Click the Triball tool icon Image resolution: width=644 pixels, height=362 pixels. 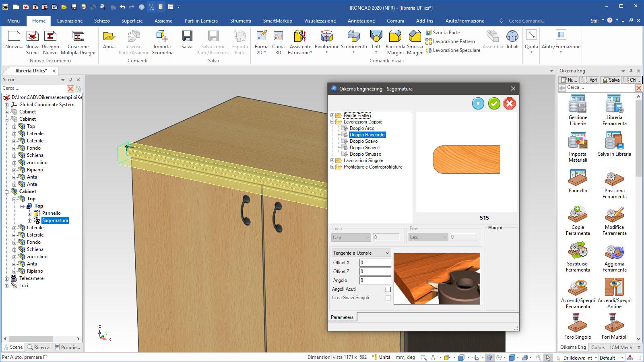pyautogui.click(x=512, y=37)
